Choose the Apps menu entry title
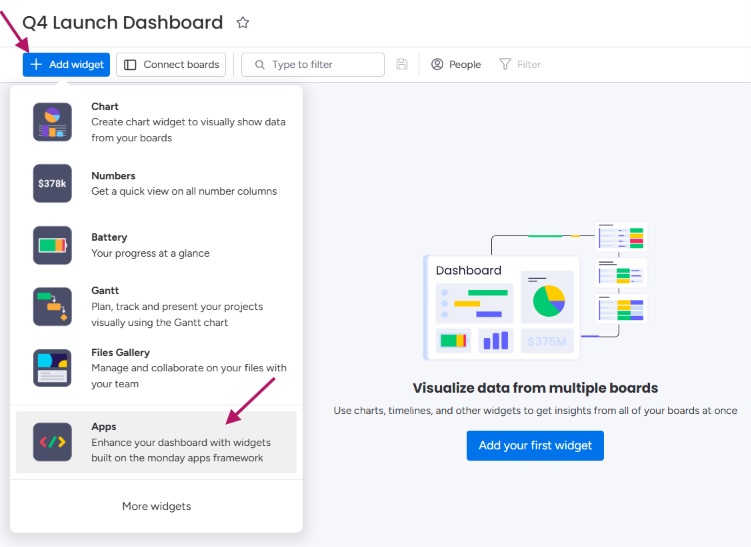The height and width of the screenshot is (547, 751). click(104, 427)
